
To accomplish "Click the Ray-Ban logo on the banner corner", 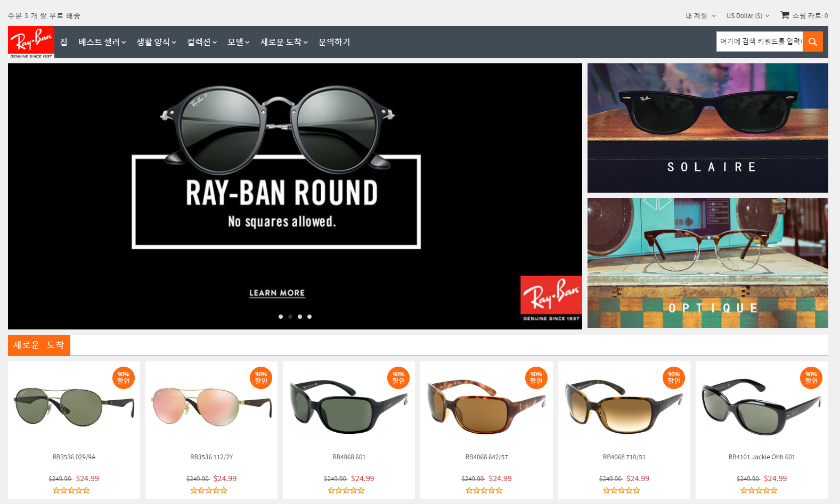I will (x=551, y=299).
